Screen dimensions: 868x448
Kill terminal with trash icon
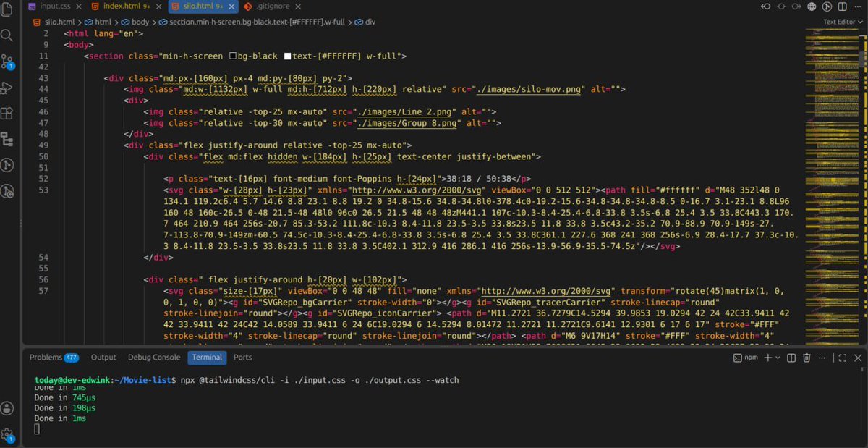click(807, 358)
